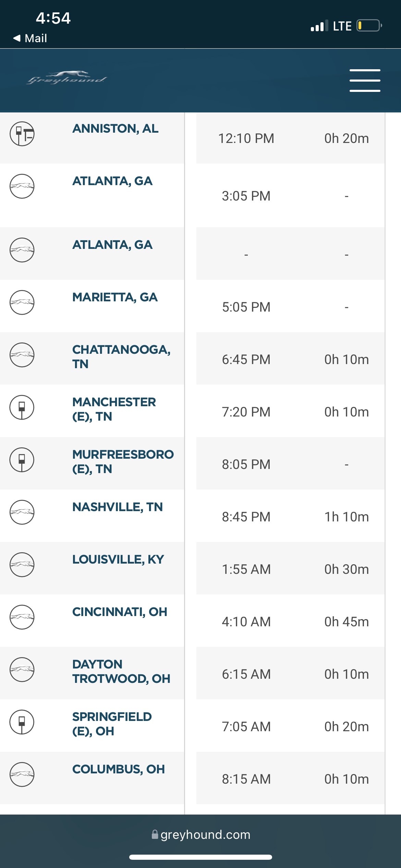This screenshot has height=868, width=401.
Task: Go back to Mail app
Action: pyautogui.click(x=30, y=38)
